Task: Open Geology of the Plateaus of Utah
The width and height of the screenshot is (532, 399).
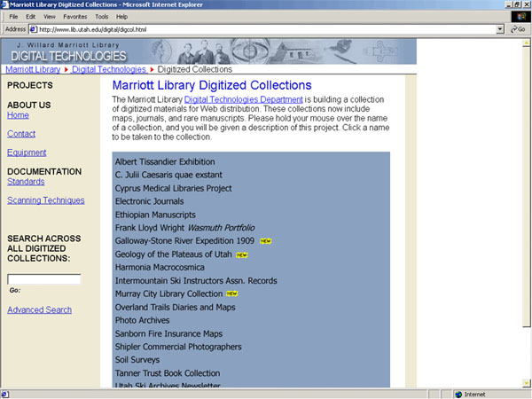Action: (174, 254)
